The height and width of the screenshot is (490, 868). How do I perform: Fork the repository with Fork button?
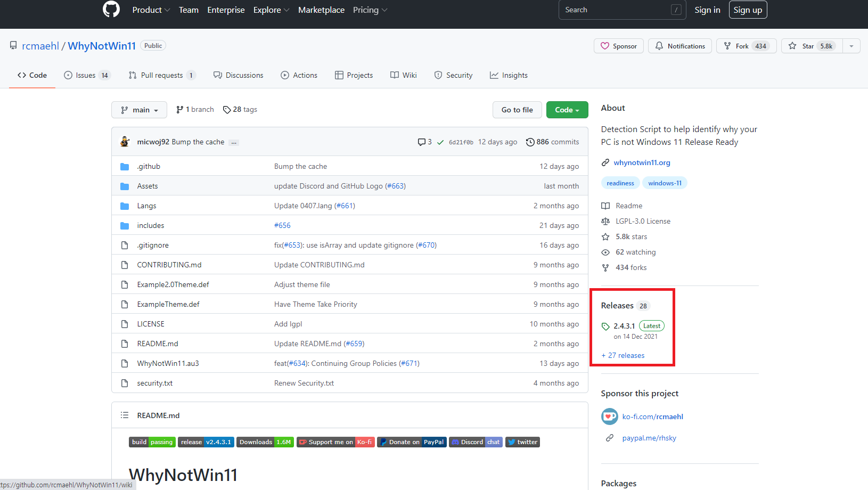click(x=747, y=46)
